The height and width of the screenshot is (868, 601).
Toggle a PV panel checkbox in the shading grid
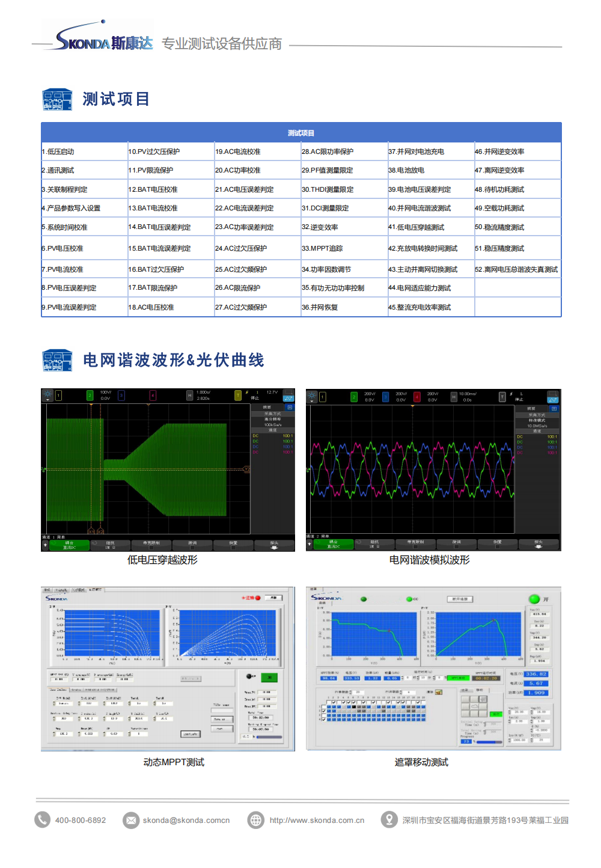pyautogui.click(x=333, y=701)
